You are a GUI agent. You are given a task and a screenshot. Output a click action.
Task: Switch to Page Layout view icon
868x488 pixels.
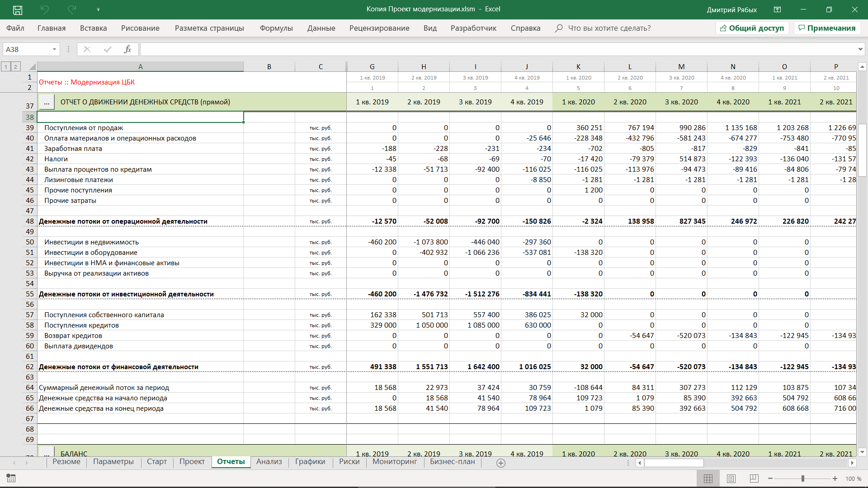(731, 479)
